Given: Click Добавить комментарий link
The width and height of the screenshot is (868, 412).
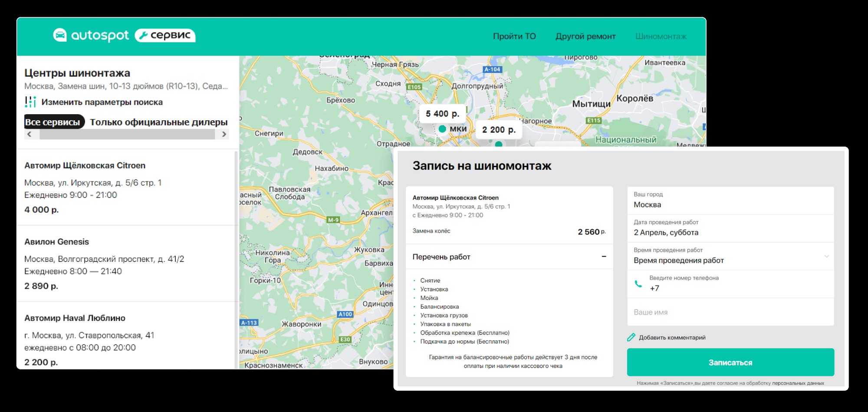Looking at the screenshot, I should (672, 337).
